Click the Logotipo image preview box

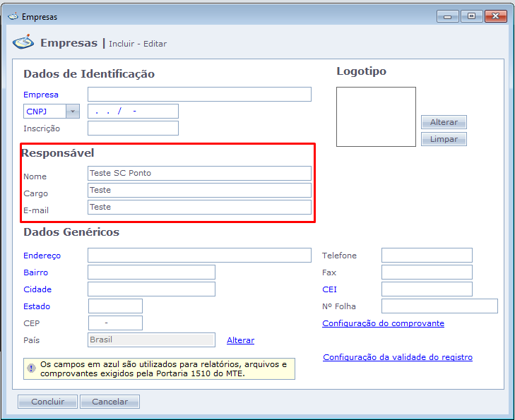point(376,116)
